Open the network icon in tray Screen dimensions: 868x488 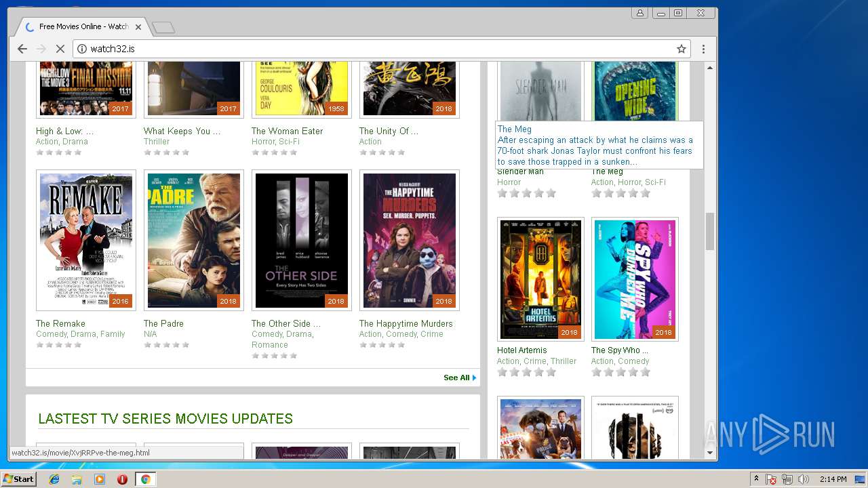[787, 479]
